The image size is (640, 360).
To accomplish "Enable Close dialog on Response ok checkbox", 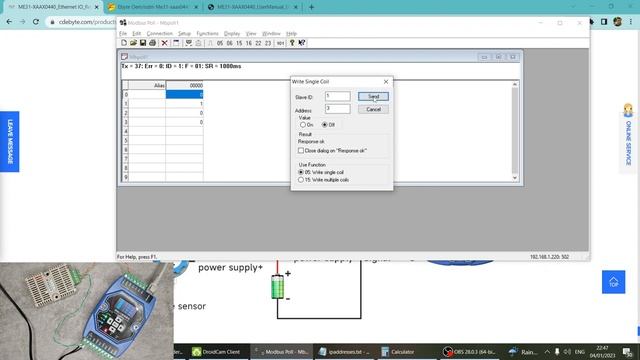I will [x=301, y=151].
